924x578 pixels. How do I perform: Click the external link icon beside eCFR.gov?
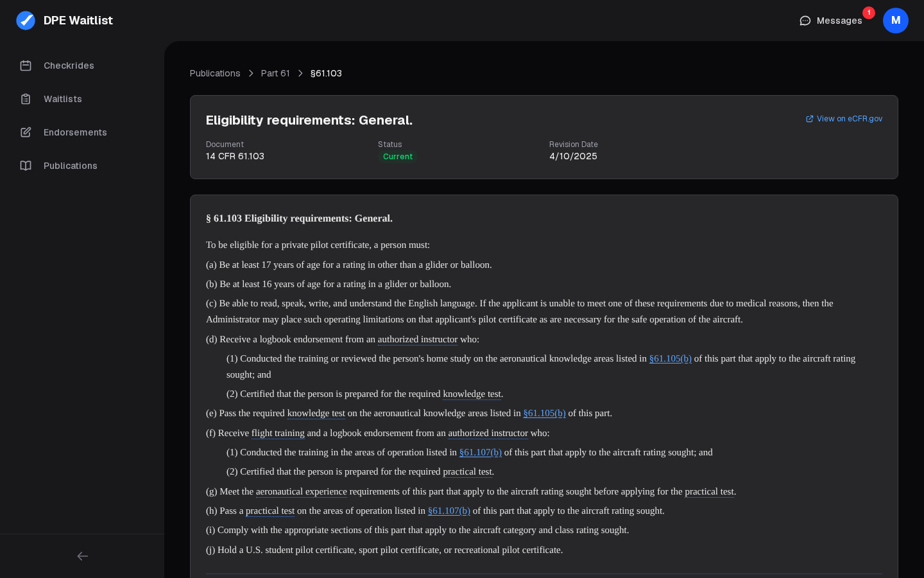(810, 119)
